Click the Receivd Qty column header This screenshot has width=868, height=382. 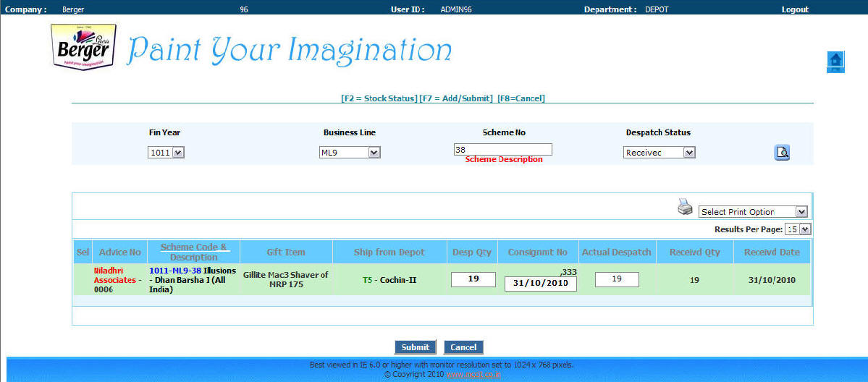click(x=695, y=252)
